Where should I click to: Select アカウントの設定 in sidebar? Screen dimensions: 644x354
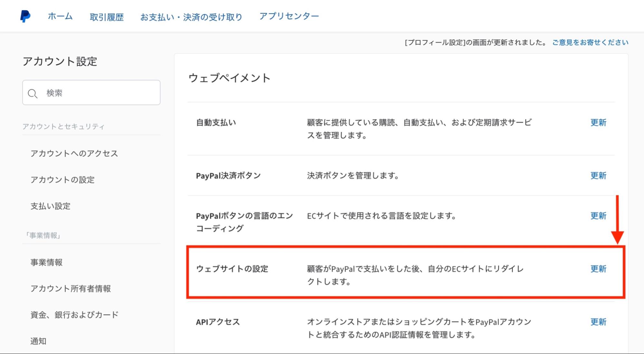[x=62, y=180]
